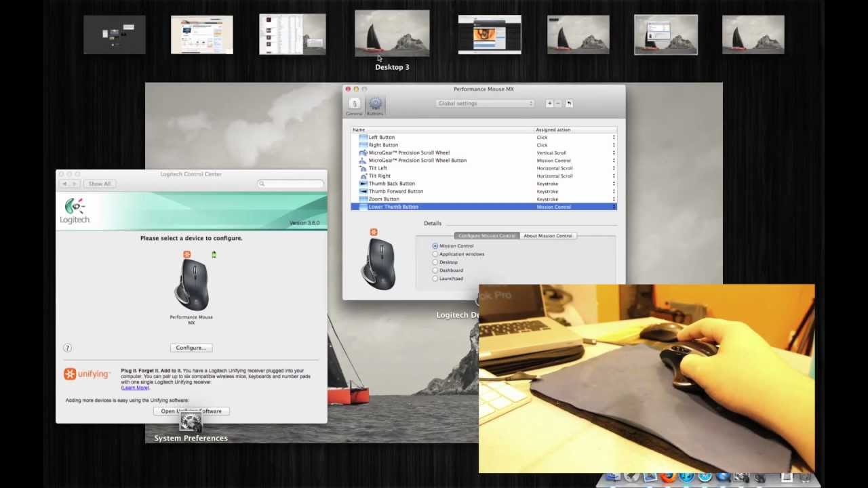The height and width of the screenshot is (488, 868).
Task: Select the Right Button row icon
Action: [363, 145]
